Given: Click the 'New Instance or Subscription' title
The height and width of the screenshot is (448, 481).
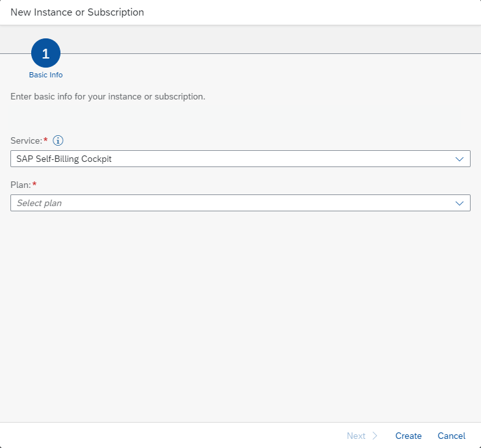Looking at the screenshot, I should 77,12.
